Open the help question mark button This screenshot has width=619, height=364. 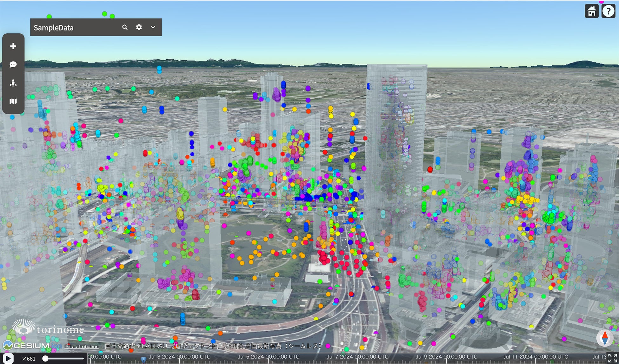coord(608,11)
